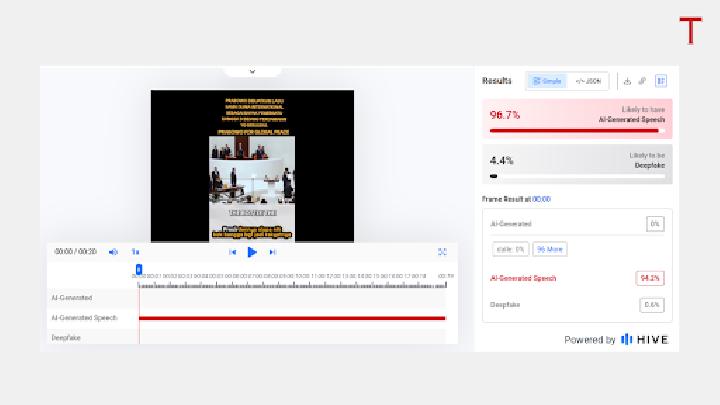Download the results
The image size is (720, 405).
pos(627,81)
